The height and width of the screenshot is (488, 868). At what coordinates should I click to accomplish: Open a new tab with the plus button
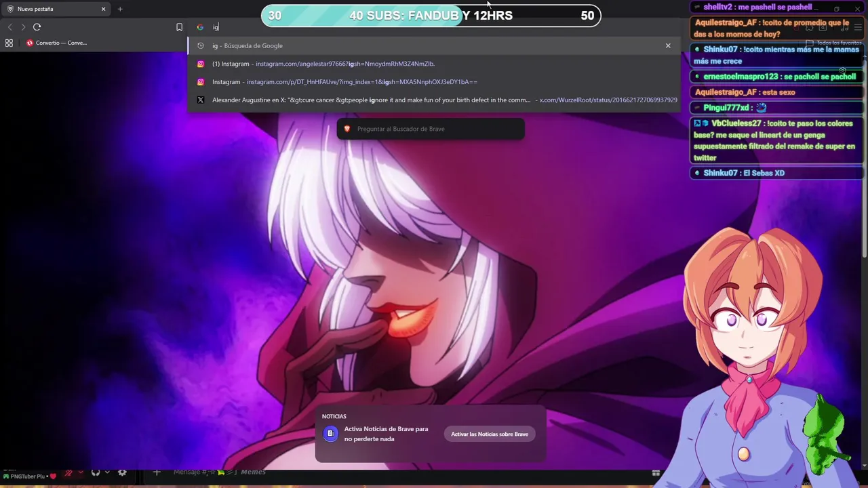[120, 9]
